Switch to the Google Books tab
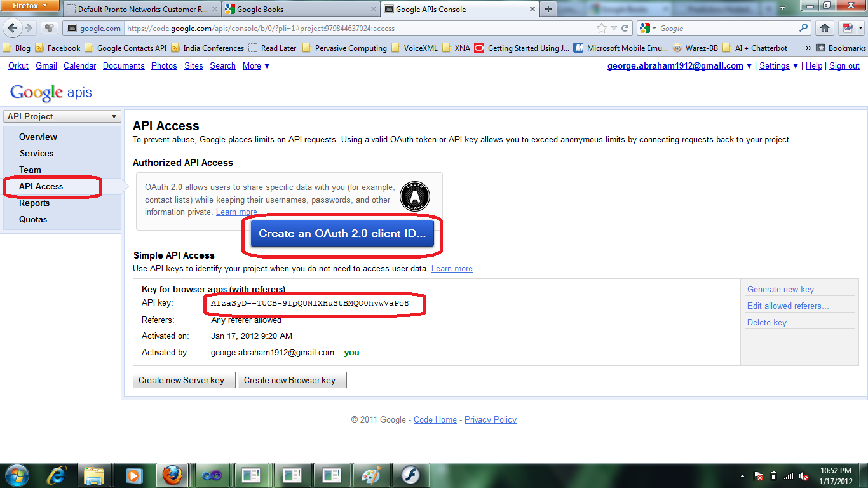This screenshot has width=868, height=488. (x=300, y=9)
